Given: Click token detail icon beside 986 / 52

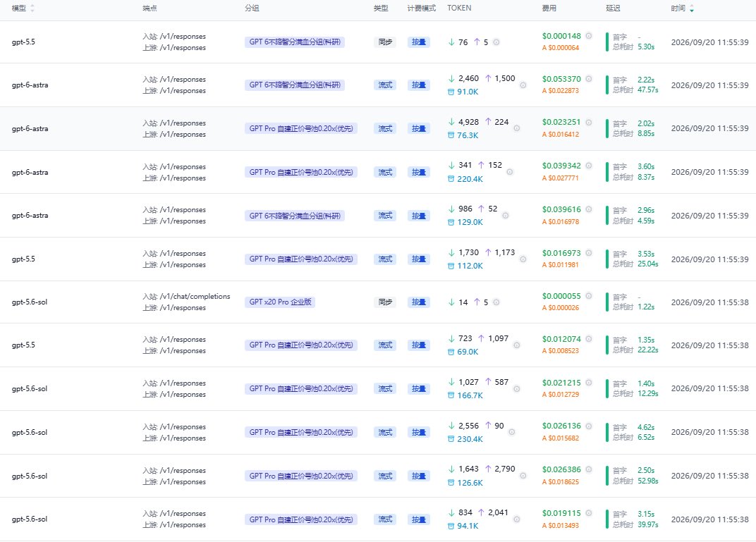Looking at the screenshot, I should pos(505,216).
